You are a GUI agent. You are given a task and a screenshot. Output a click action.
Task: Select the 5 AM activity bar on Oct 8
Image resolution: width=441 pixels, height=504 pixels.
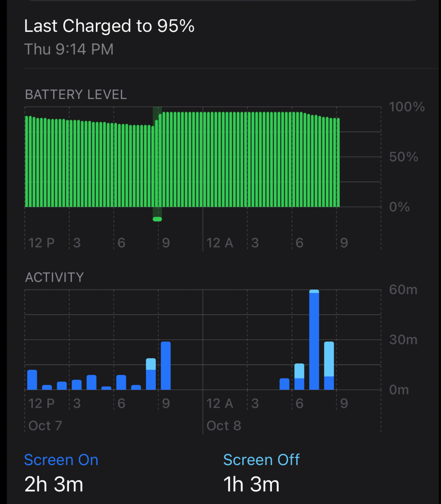[284, 384]
